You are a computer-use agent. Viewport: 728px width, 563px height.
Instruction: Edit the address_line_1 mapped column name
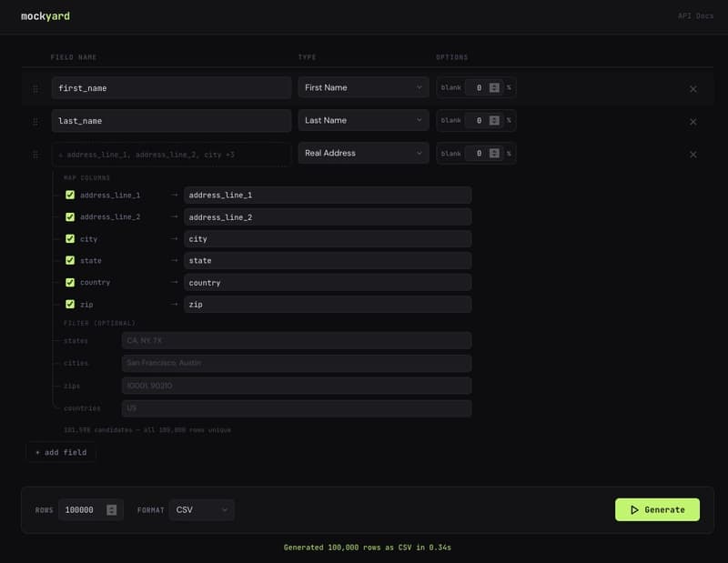[328, 195]
